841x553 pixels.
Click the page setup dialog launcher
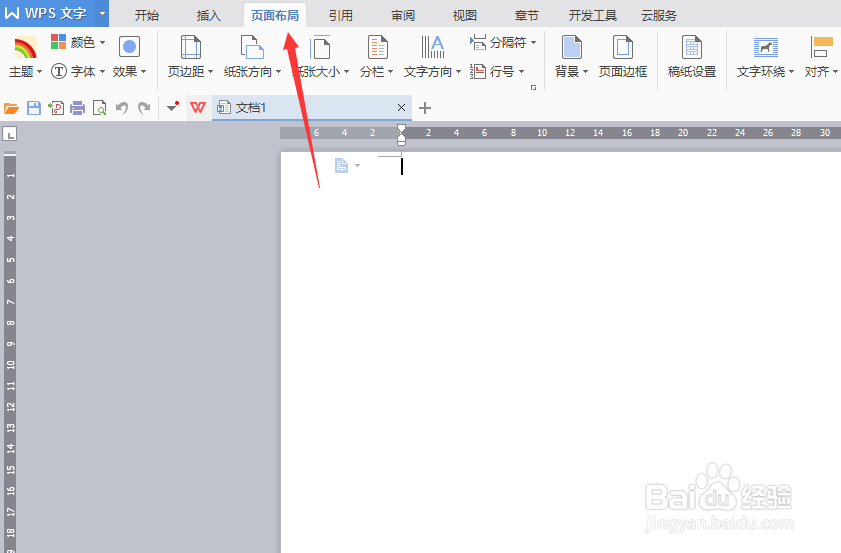[533, 87]
